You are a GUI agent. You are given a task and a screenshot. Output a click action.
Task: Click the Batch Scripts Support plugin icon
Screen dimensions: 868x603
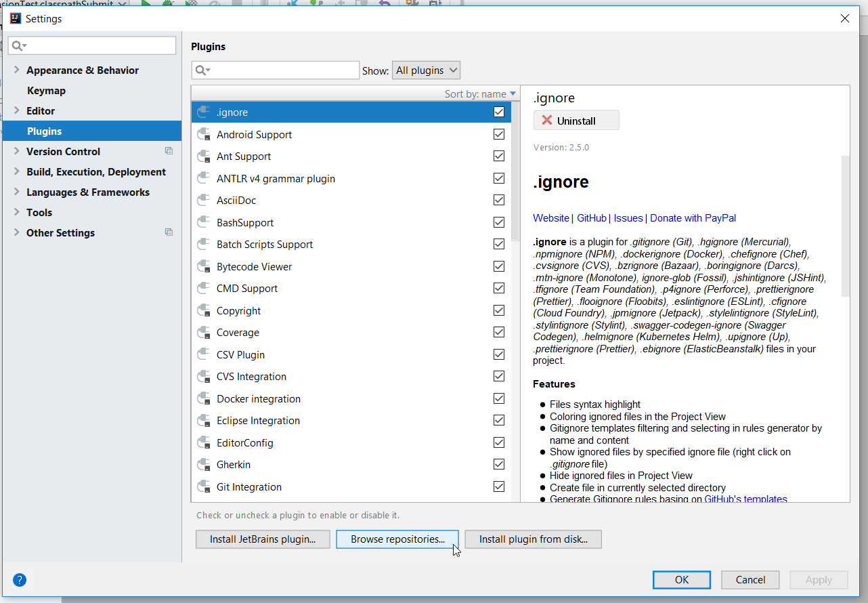(202, 245)
